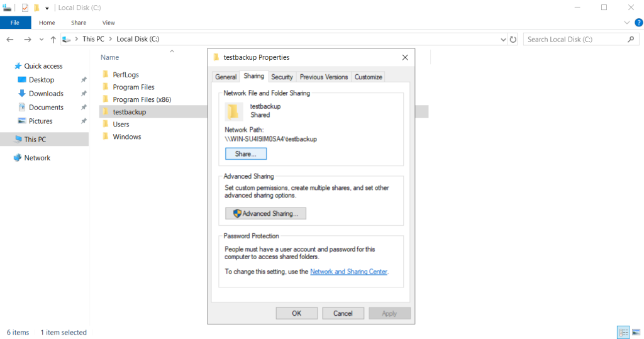Image resolution: width=644 pixels, height=339 pixels.
Task: Click the Share... button
Action: click(246, 153)
